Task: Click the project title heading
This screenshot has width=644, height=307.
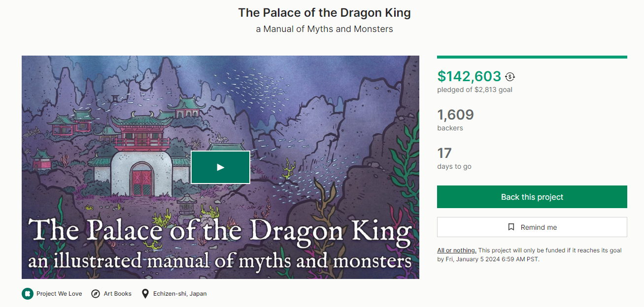Action: (x=324, y=13)
